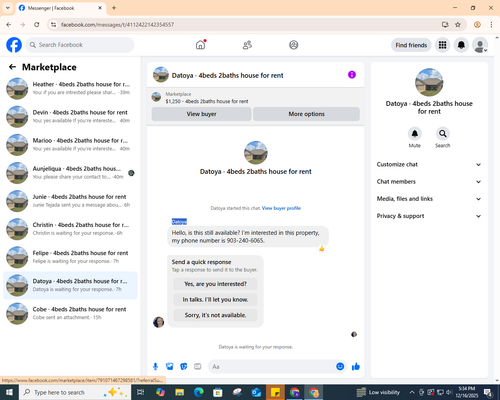Image resolution: width=500 pixels, height=400 pixels.
Task: Expand the Privacy & support section
Action: point(429,216)
